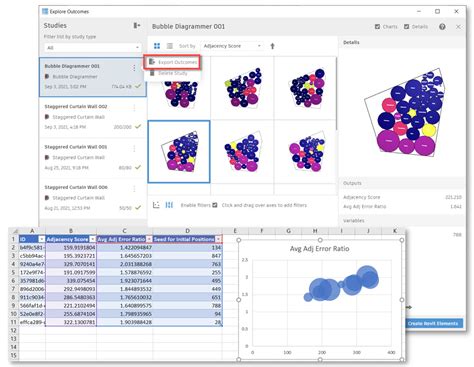Click cell with ID 172e9f74
This screenshot has height=367, width=474.
pos(32,272)
